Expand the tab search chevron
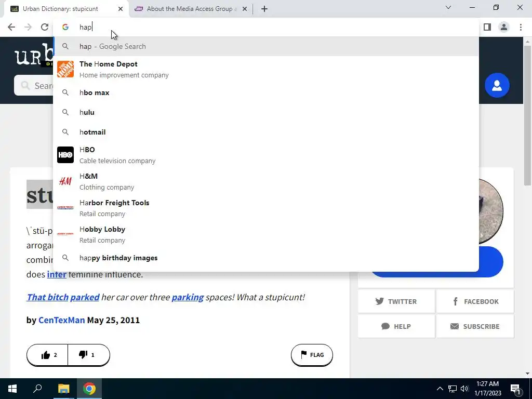 [448, 7]
